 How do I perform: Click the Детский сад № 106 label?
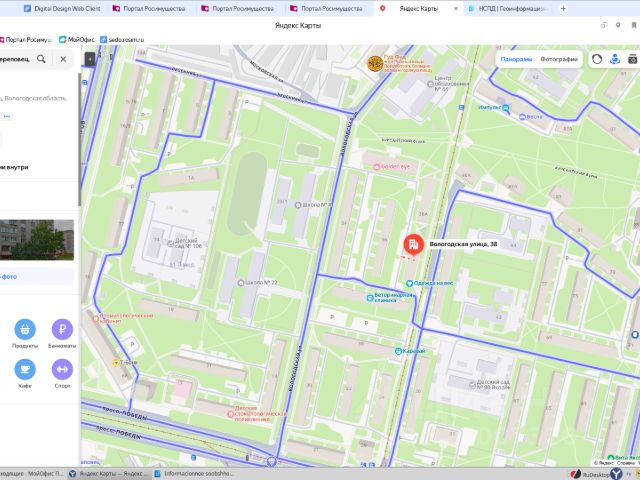tap(189, 243)
